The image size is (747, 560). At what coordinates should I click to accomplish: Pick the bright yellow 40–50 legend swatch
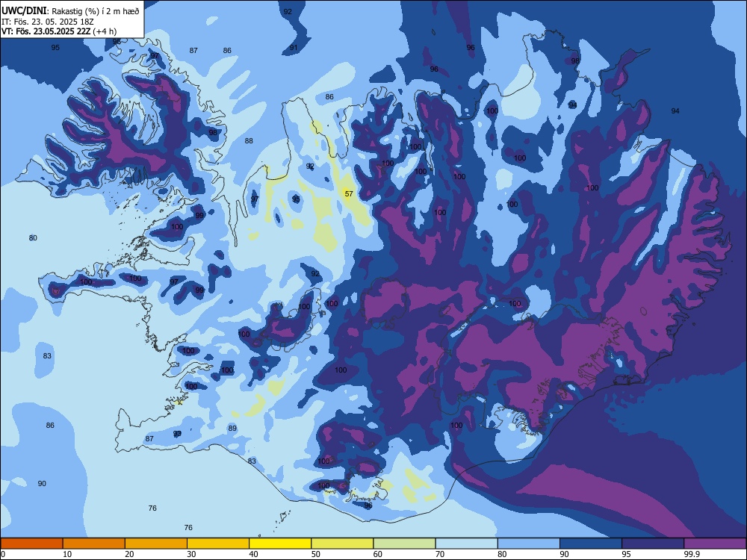click(x=280, y=544)
